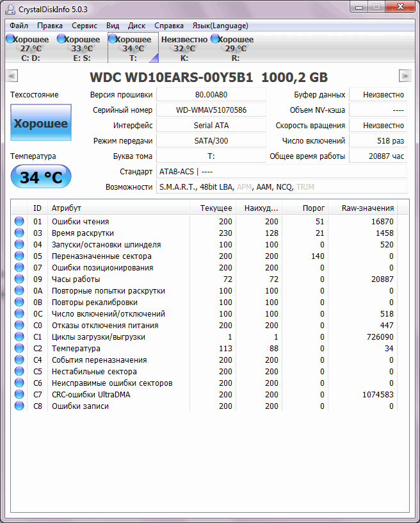This screenshot has width=420, height=523.
Task: Open the Файл menu
Action: [x=19, y=26]
